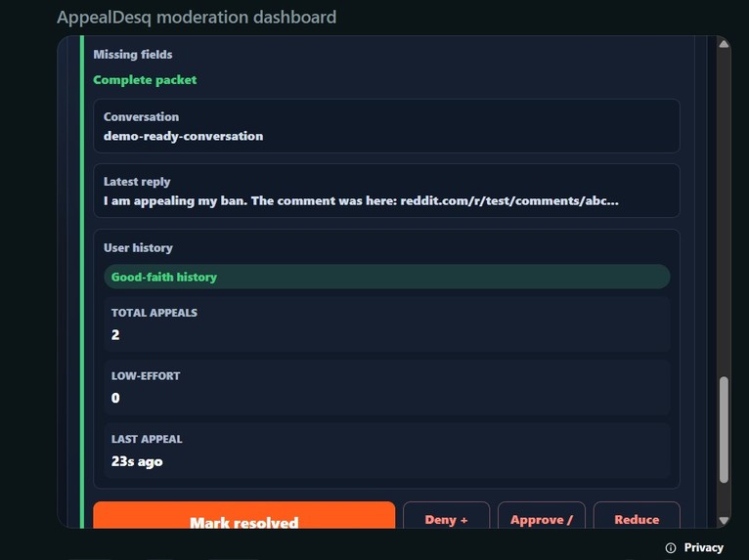Click the Approve / button
Screen dimensions: 749x560
click(541, 516)
